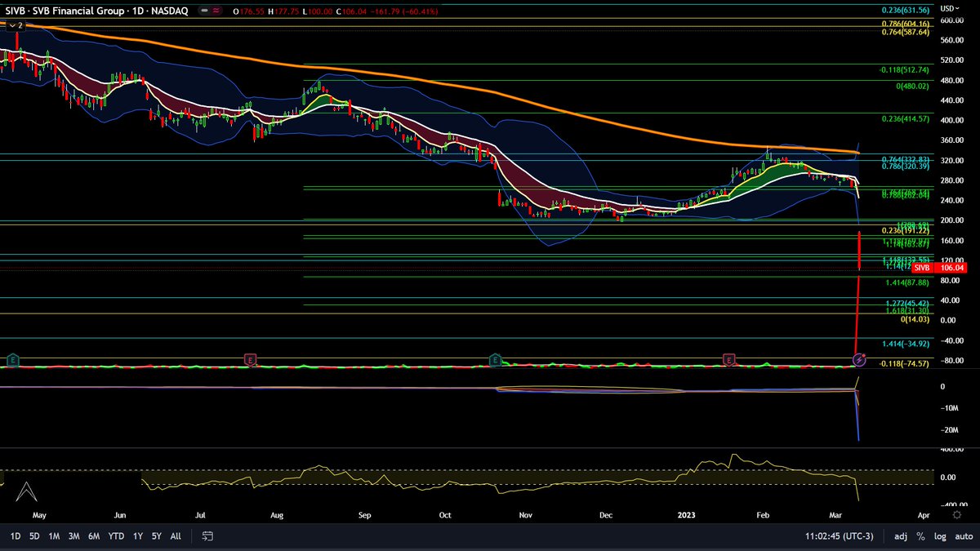980x551 pixels.
Task: Click the grey dash icon next to symbol title
Action: [205, 11]
